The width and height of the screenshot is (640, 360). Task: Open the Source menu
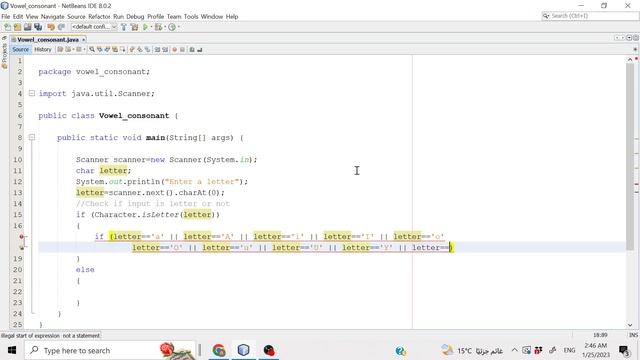76,17
